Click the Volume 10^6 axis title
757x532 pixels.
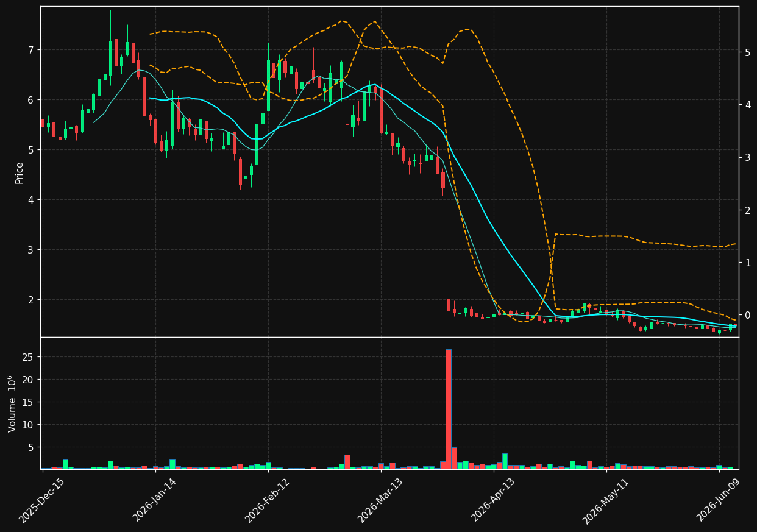[x=12, y=403]
